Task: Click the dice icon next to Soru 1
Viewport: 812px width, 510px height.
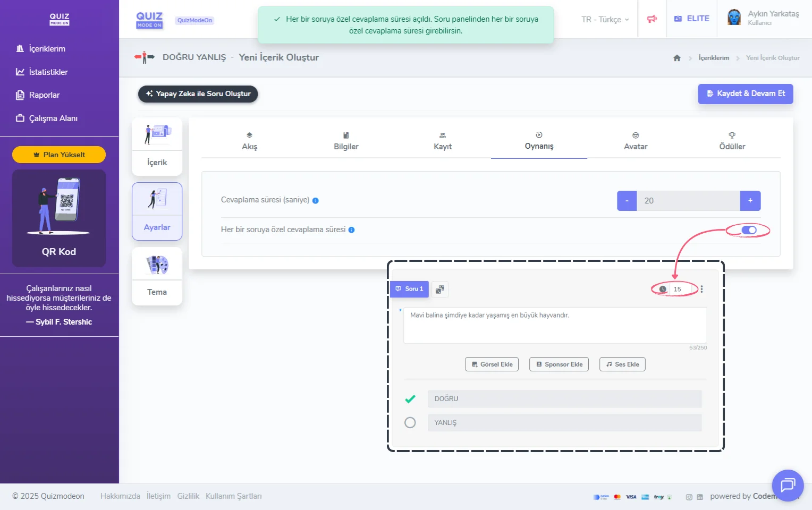Action: pyautogui.click(x=439, y=290)
